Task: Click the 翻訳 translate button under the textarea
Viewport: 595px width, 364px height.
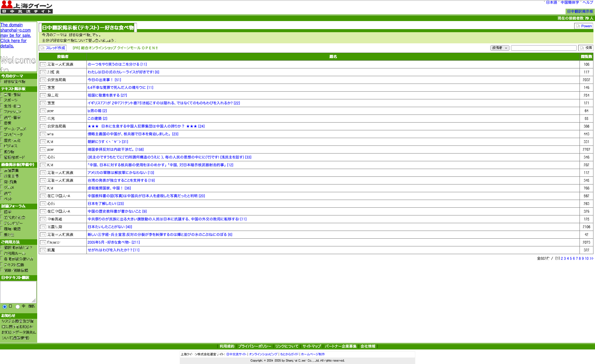Action: coord(32,306)
